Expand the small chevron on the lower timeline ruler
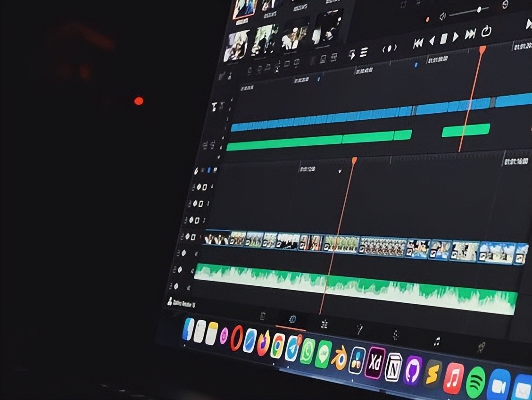The width and height of the screenshot is (532, 400). [340, 171]
